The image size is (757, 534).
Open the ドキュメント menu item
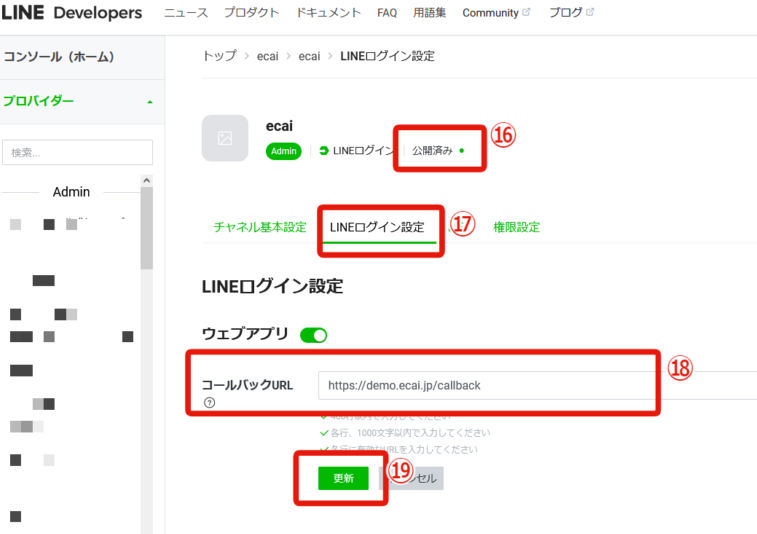[x=328, y=13]
